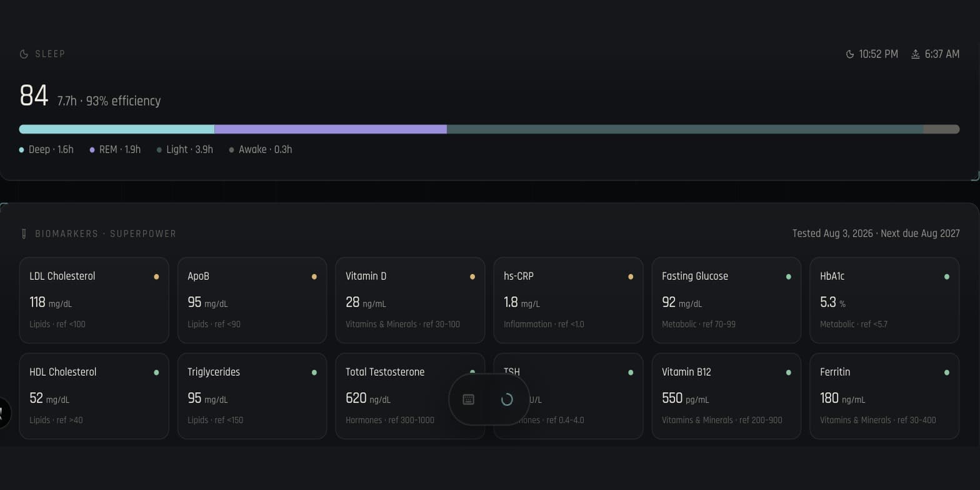Click the 'HbA1c' card title
This screenshot has height=490, width=980.
pyautogui.click(x=832, y=276)
